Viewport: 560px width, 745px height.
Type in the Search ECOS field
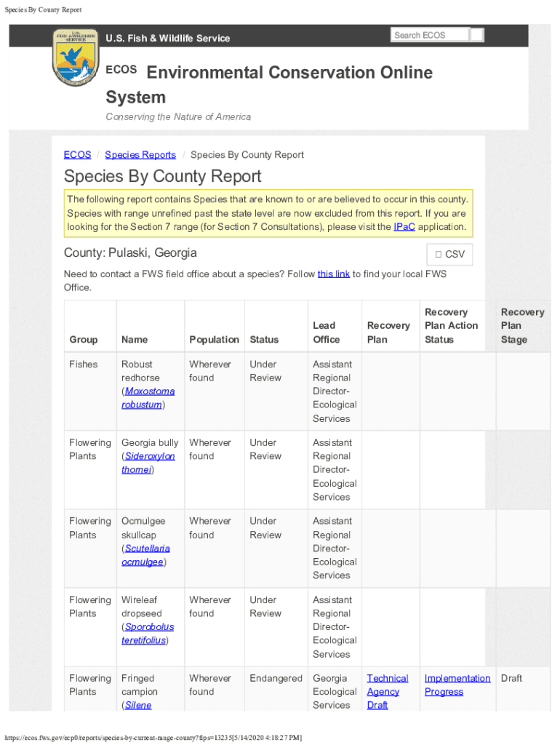(430, 35)
